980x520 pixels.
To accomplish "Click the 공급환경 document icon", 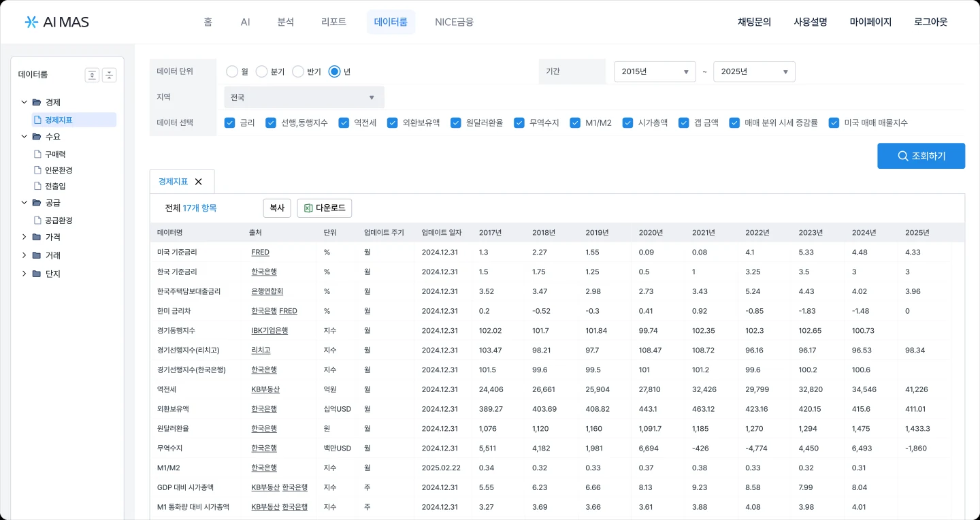I will 38,221.
